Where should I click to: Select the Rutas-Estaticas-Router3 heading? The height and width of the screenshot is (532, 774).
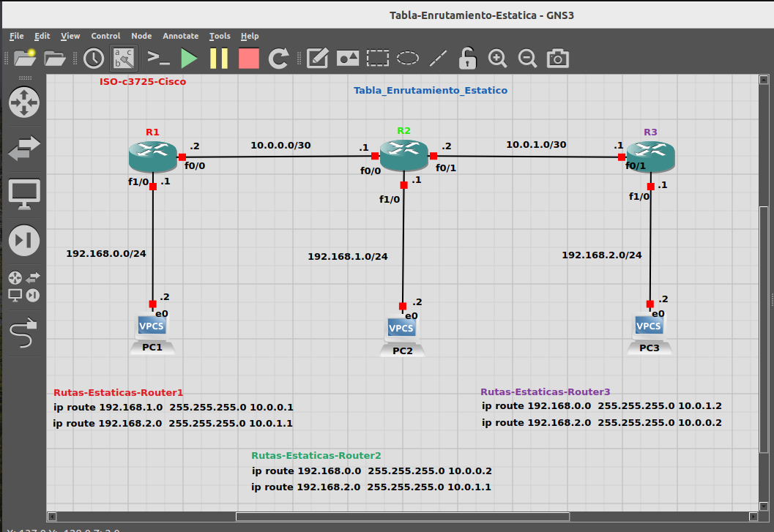point(546,391)
